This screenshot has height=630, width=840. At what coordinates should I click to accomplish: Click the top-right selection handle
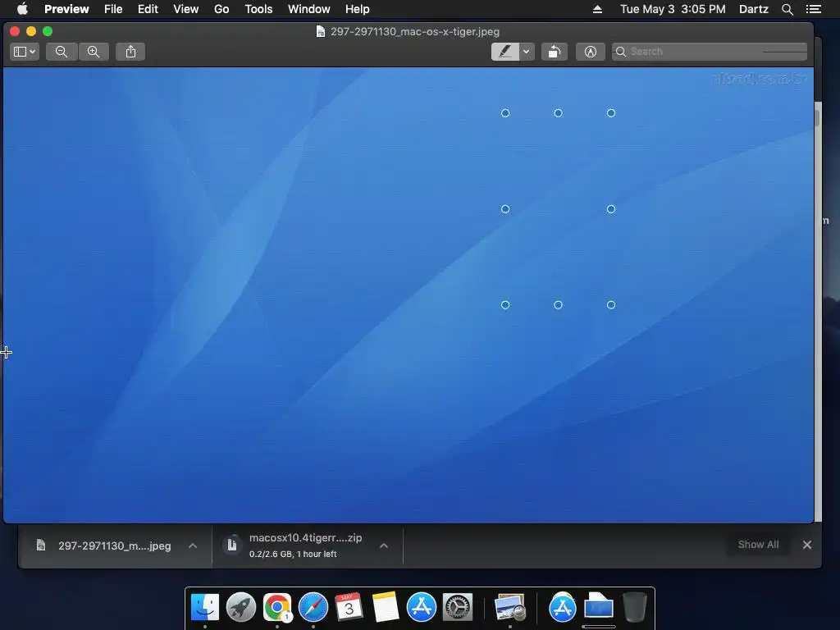(611, 113)
